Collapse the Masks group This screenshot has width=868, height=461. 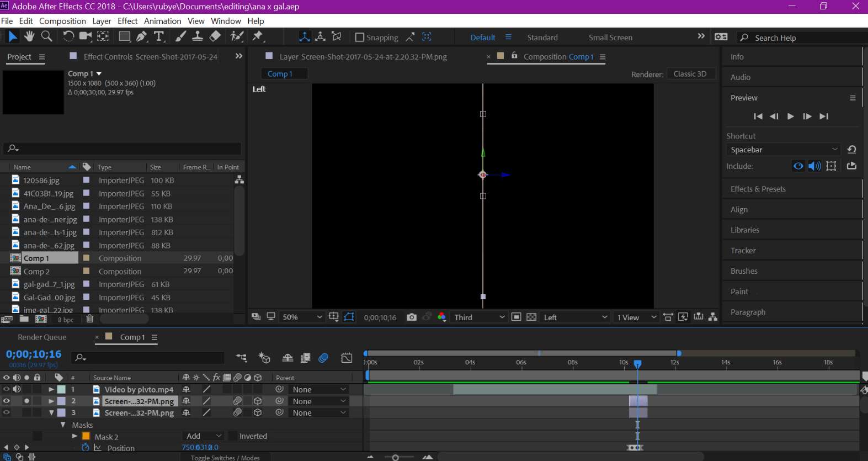[63, 425]
